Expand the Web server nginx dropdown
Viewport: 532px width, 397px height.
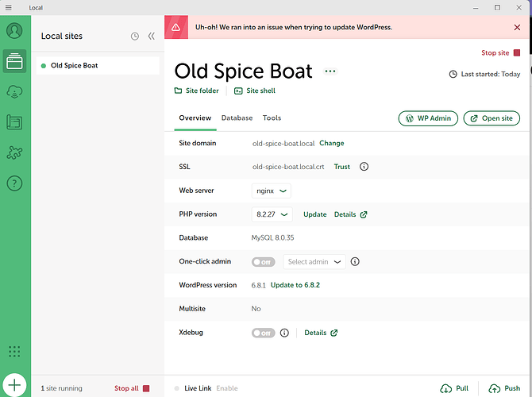pos(272,191)
